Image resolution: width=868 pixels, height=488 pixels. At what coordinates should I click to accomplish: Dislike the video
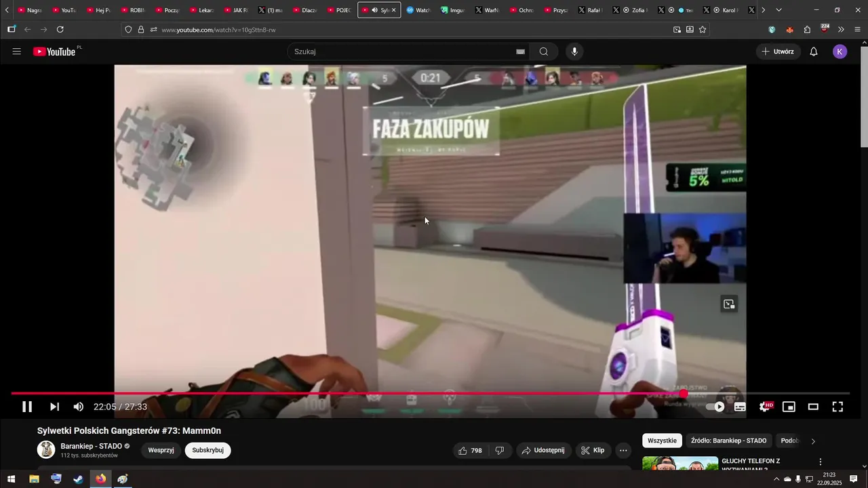pyautogui.click(x=500, y=450)
